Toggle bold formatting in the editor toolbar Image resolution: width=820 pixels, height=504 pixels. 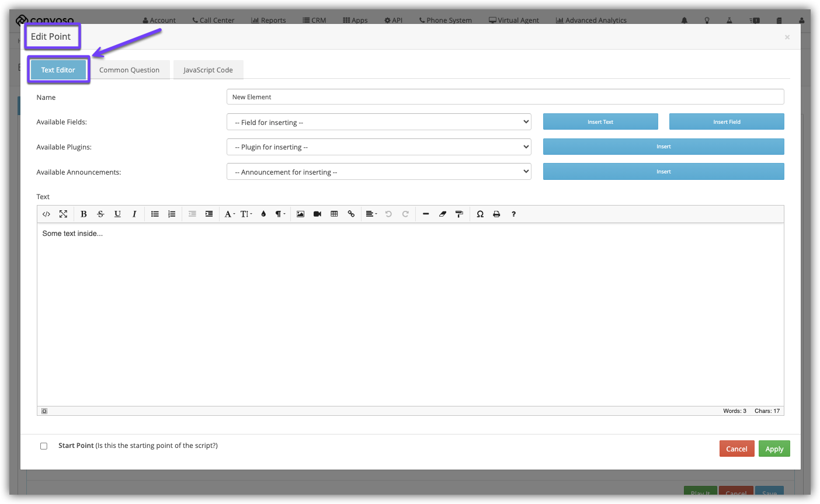pos(84,214)
